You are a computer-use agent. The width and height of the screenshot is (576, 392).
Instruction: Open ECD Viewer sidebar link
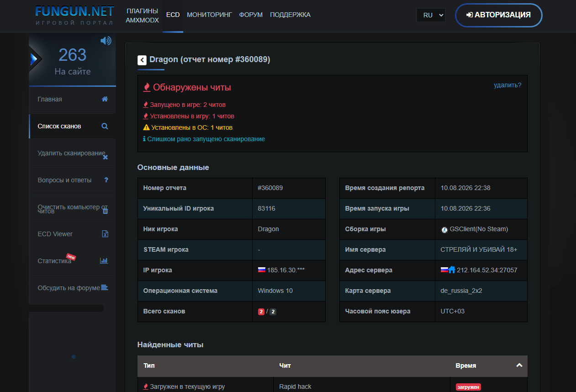tap(72, 234)
